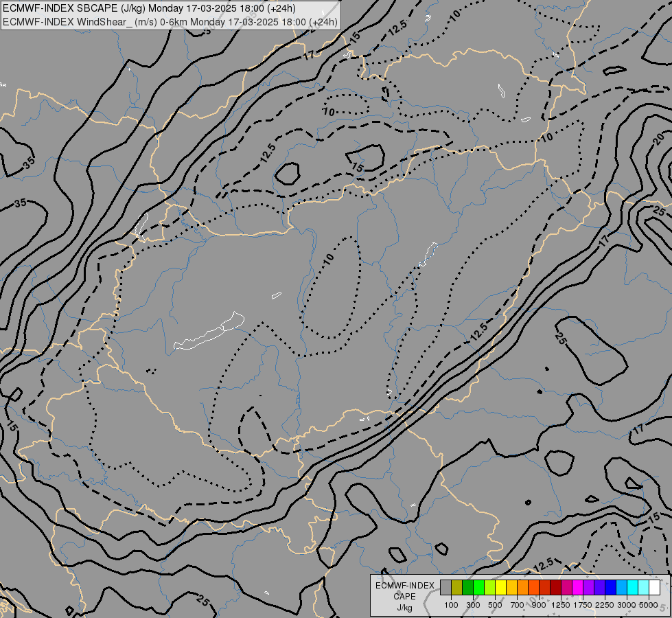The image size is (672, 618).
Task: Click the 20 m/s contour label
Action: [660, 139]
